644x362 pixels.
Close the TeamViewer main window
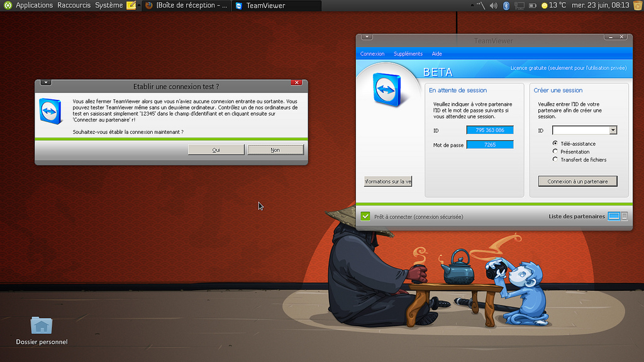pos(621,37)
